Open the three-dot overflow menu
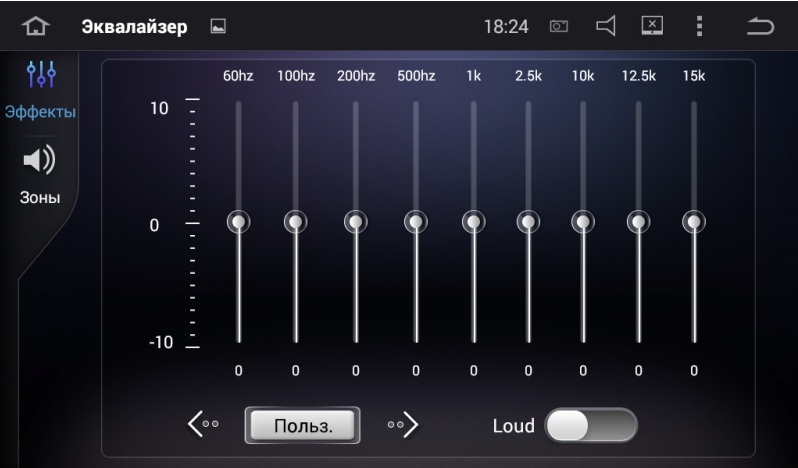The image size is (798, 468). pos(699,25)
